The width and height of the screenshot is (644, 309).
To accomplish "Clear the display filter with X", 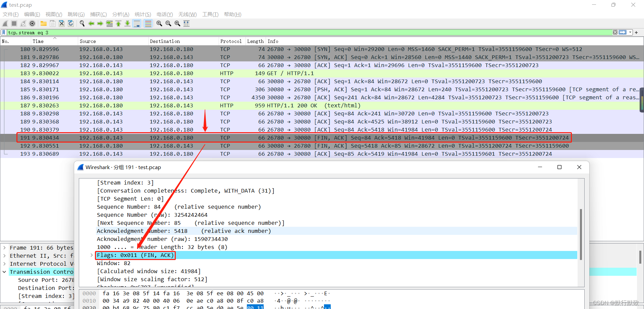I will click(x=615, y=33).
